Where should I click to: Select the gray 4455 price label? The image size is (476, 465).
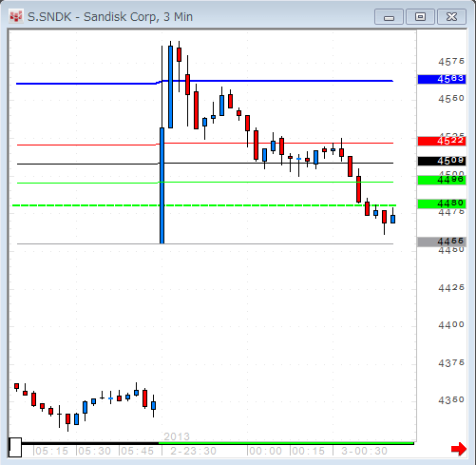click(x=442, y=242)
